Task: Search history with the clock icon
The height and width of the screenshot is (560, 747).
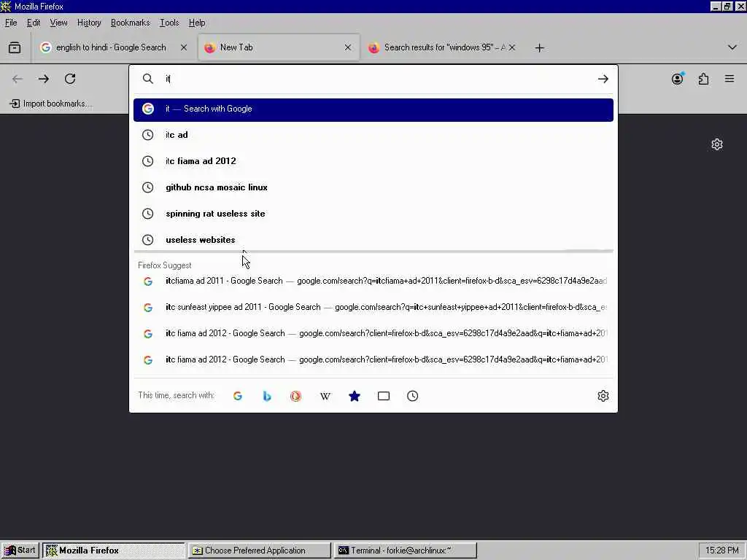Action: (x=413, y=396)
